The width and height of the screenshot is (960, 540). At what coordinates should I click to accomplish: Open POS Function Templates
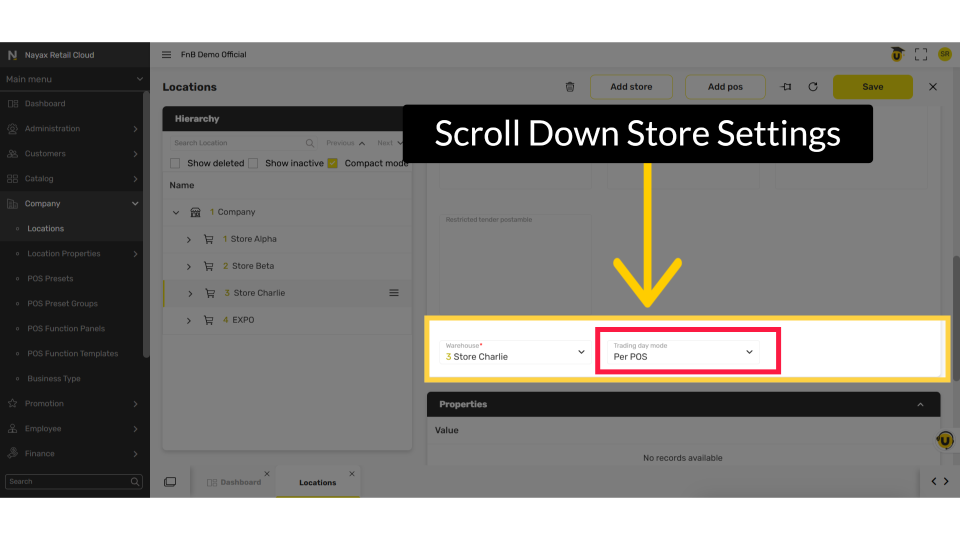[71, 354]
